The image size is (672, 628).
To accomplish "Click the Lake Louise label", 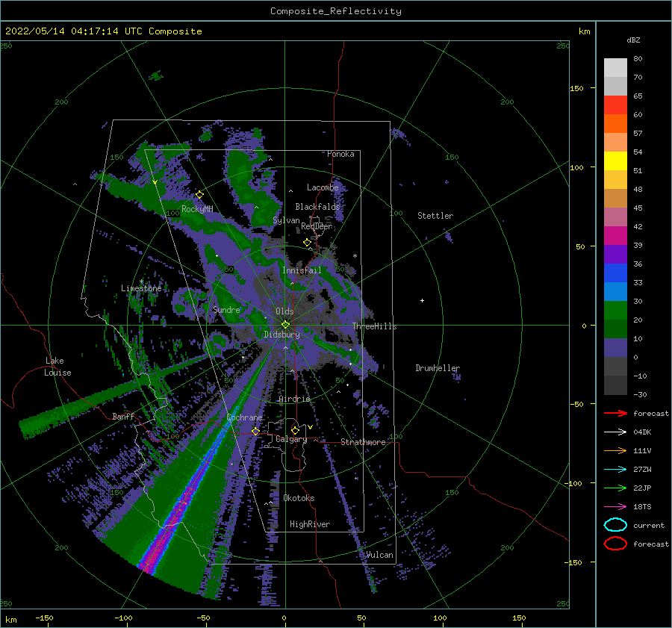I will pos(57,367).
